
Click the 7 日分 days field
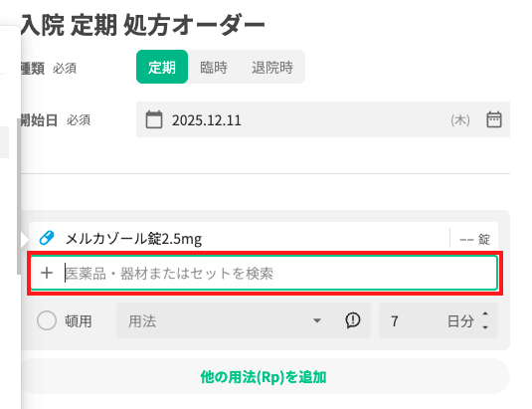[438, 320]
